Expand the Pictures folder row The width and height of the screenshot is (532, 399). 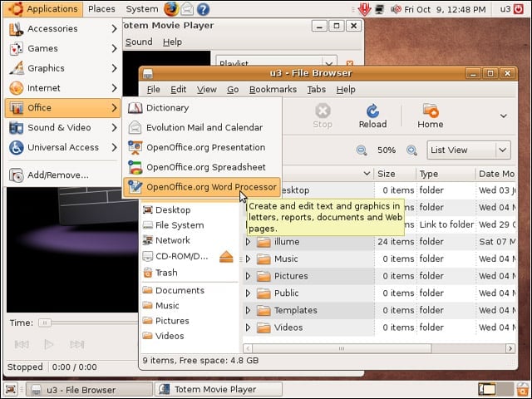tap(248, 276)
